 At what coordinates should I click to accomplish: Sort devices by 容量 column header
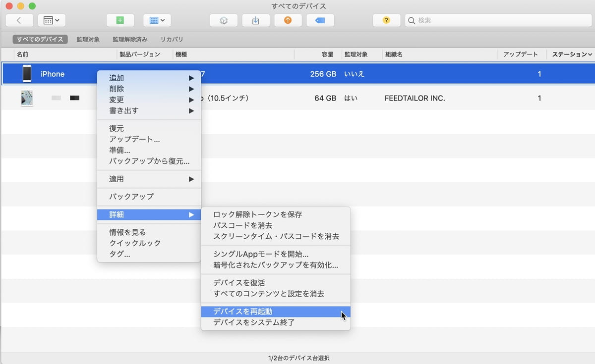pos(327,54)
